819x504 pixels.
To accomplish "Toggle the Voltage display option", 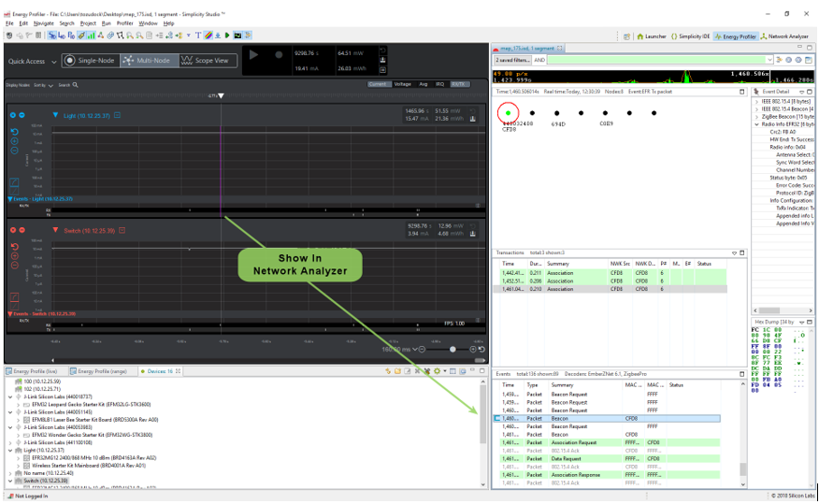I will 402,84.
